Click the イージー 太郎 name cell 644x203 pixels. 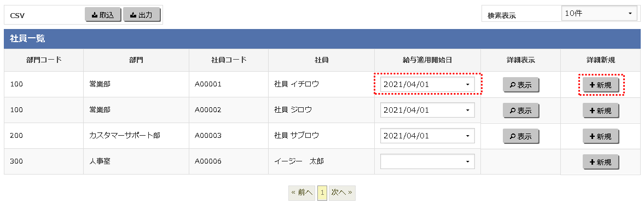pos(321,161)
